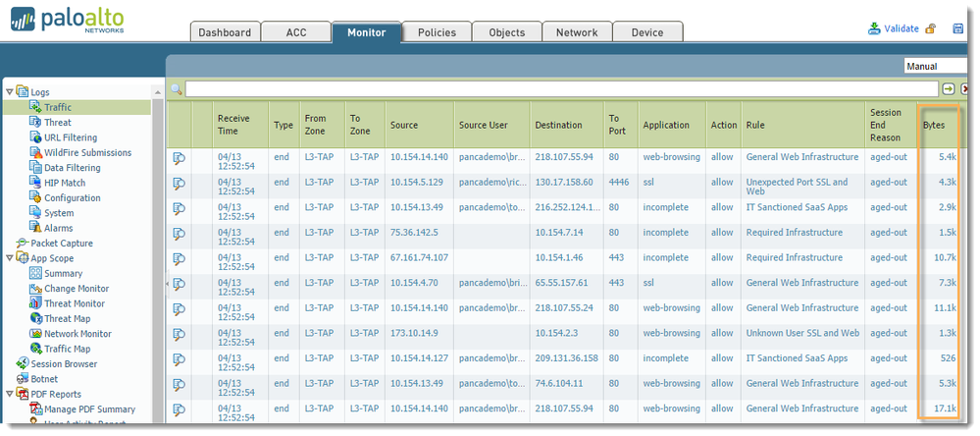Image resolution: width=980 pixels, height=436 pixels.
Task: Open log details for 75.36.142.5 row
Action: click(179, 234)
